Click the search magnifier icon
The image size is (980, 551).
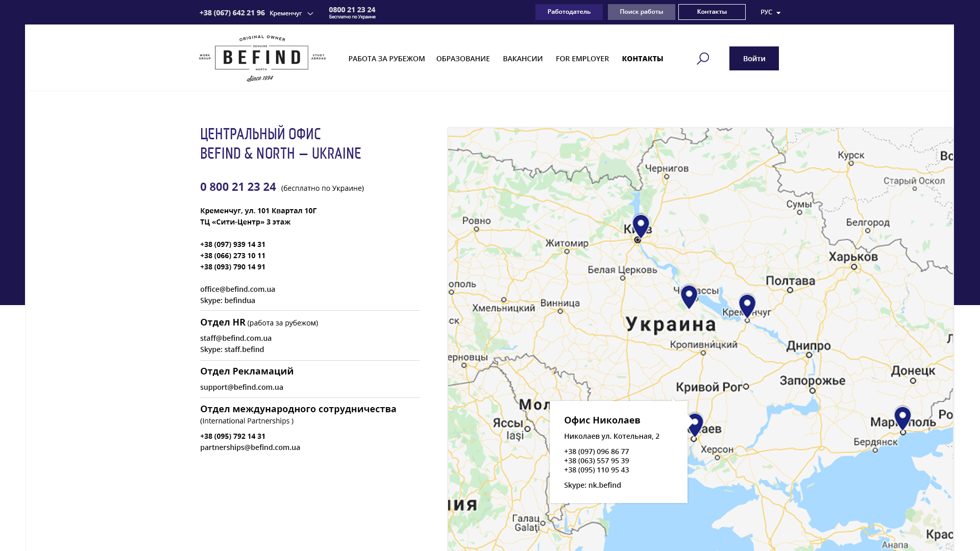point(703,59)
